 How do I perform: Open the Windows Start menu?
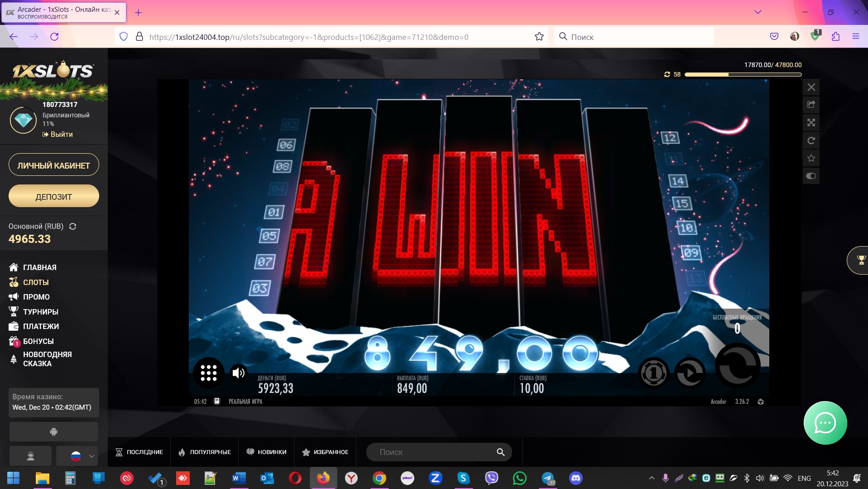(14, 478)
